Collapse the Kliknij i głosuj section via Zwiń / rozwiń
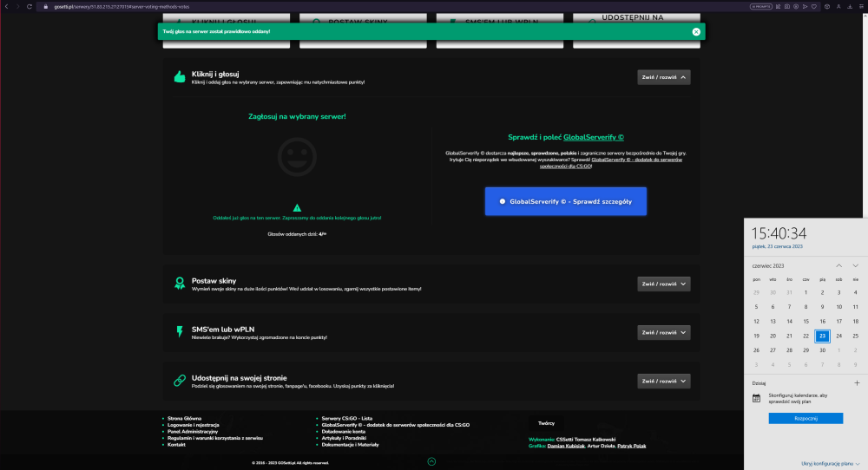868x470 pixels. pos(664,77)
